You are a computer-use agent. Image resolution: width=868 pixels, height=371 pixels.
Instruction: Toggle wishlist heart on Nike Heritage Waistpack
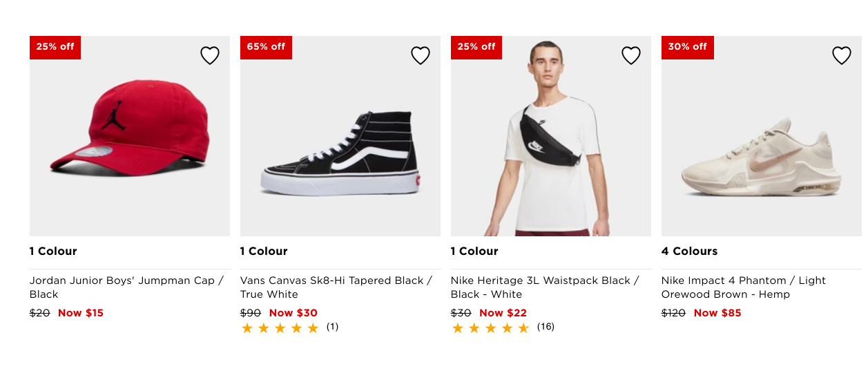pyautogui.click(x=631, y=55)
